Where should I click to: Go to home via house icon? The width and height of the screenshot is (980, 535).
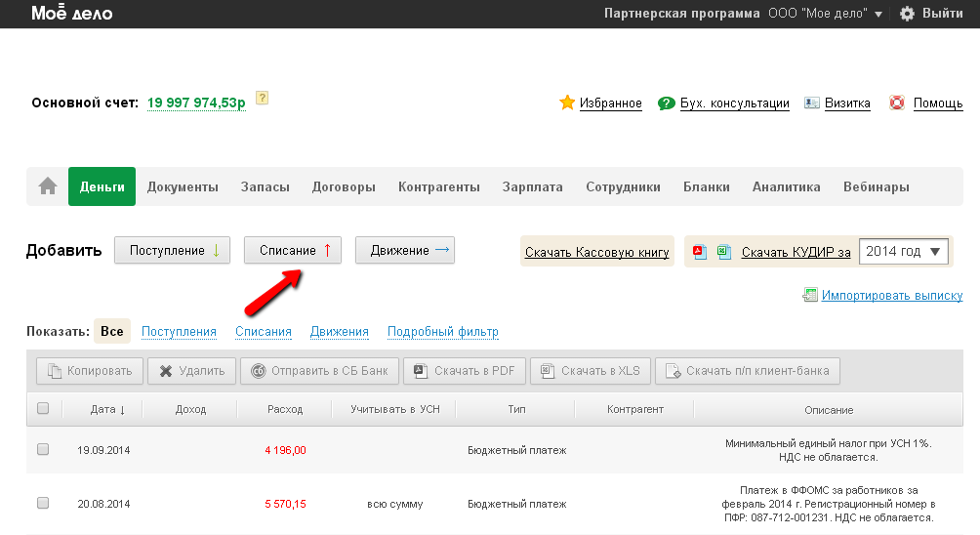pos(48,186)
